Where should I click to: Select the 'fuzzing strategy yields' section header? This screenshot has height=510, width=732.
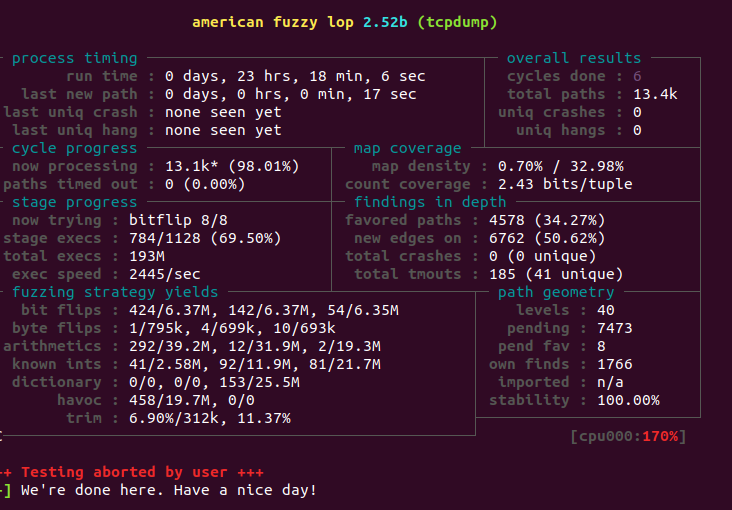click(115, 292)
